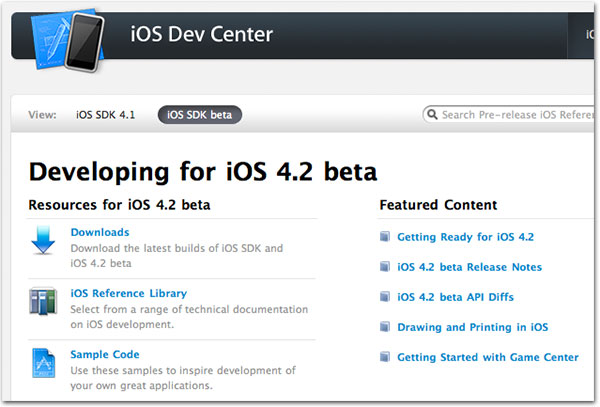Click document icon beside Getting Ready for iOS 4.2
Image resolution: width=600 pixels, height=407 pixels.
tap(385, 237)
